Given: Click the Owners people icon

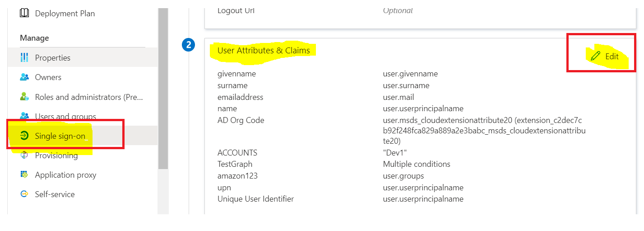Looking at the screenshot, I should click(x=24, y=77).
